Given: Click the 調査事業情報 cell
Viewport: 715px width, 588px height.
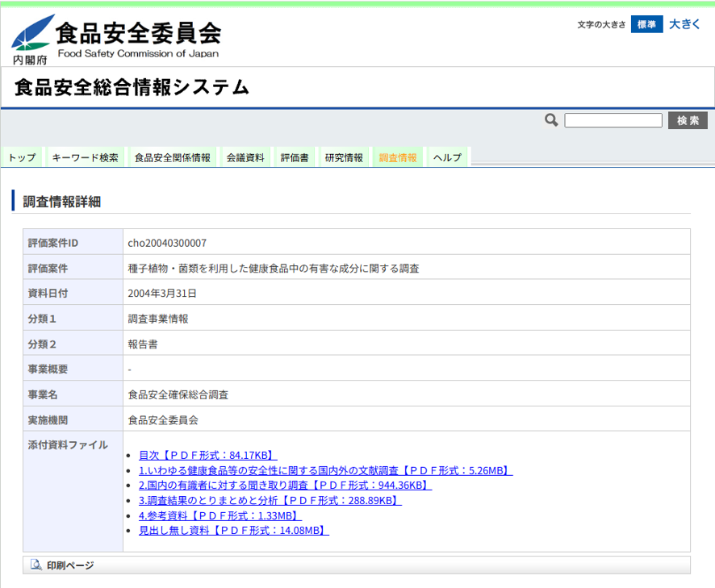Looking at the screenshot, I should pyautogui.click(x=158, y=319).
